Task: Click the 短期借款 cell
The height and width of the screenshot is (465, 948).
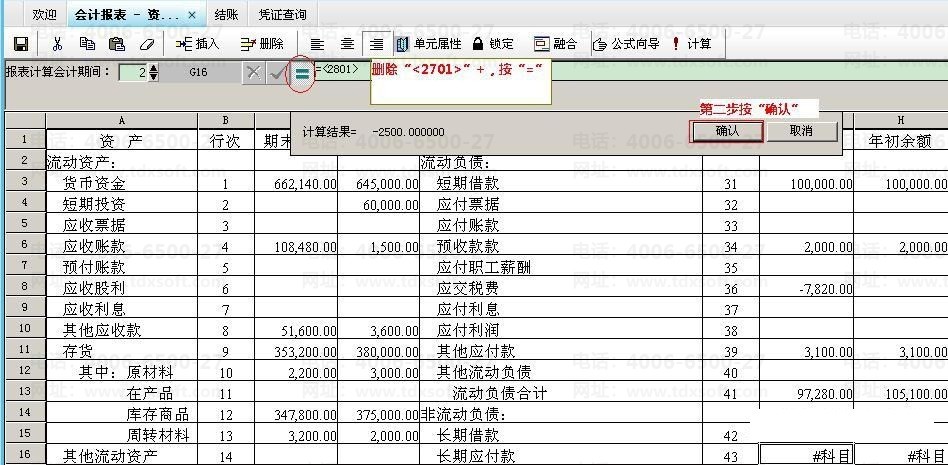Action: (561, 183)
